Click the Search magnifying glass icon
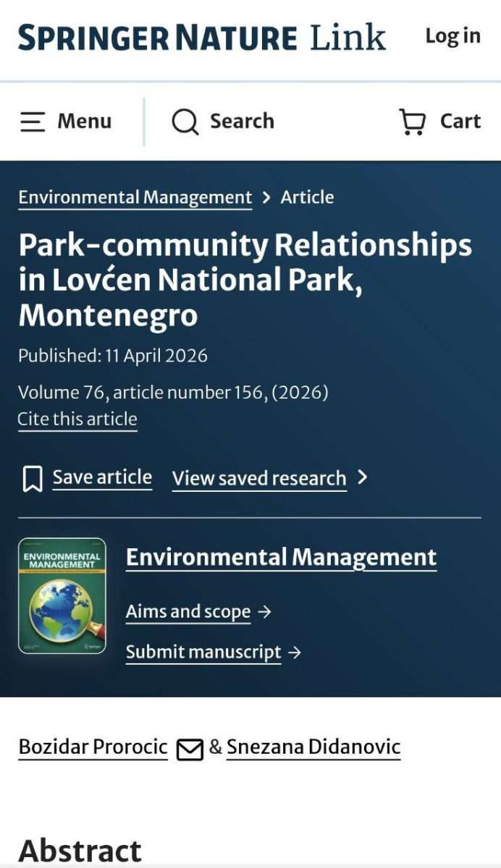This screenshot has width=501, height=868. coord(185,122)
